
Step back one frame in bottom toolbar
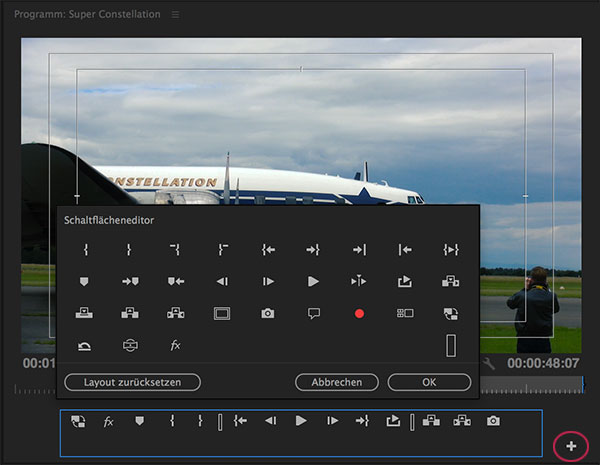(270, 422)
